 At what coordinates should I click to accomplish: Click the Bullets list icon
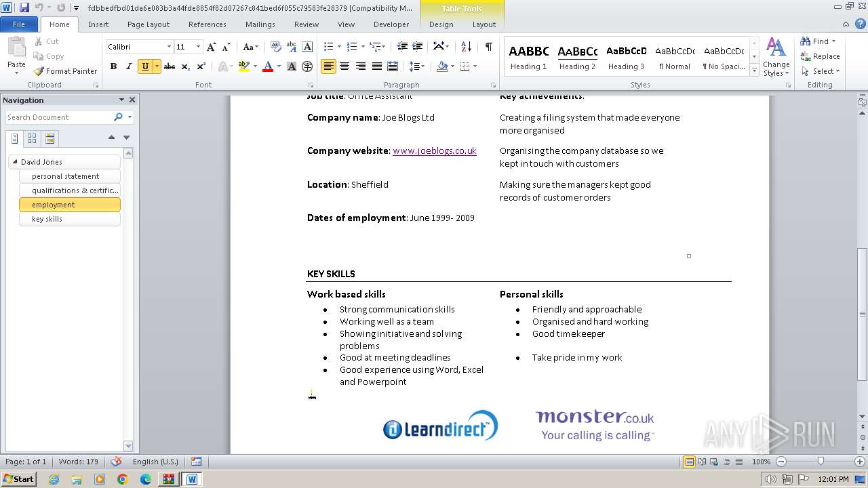[x=329, y=47]
